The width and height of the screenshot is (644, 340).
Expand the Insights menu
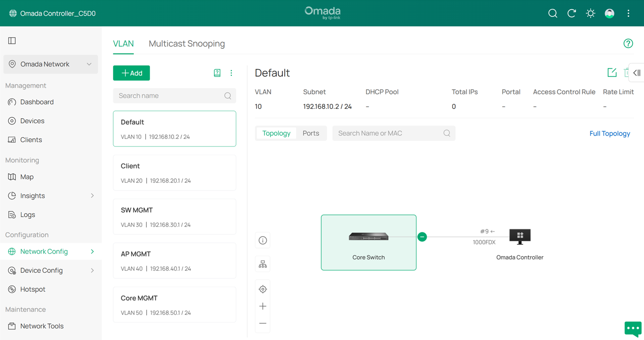[92, 195]
